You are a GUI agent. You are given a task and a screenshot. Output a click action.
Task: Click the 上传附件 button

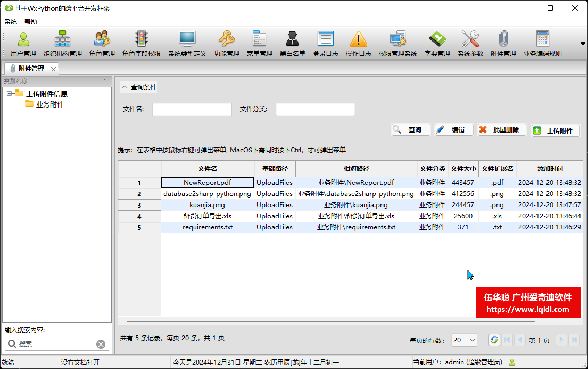coord(555,130)
